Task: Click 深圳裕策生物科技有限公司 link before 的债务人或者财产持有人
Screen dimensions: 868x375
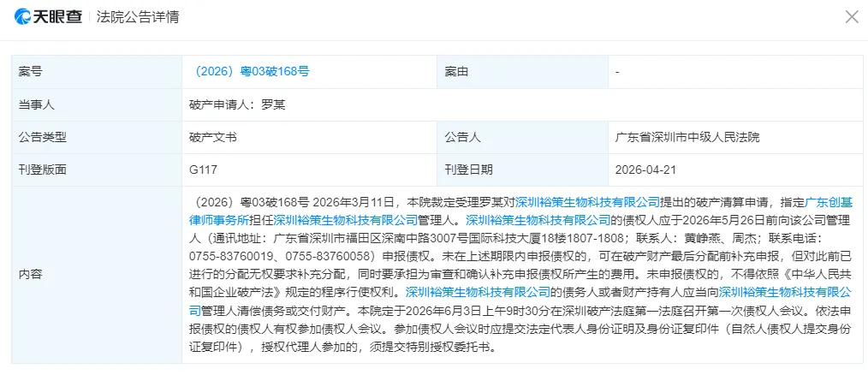Action: (478, 291)
